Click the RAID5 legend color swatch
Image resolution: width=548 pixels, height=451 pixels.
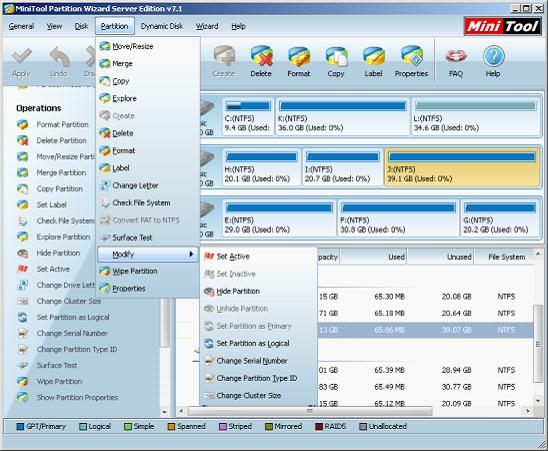tap(319, 427)
